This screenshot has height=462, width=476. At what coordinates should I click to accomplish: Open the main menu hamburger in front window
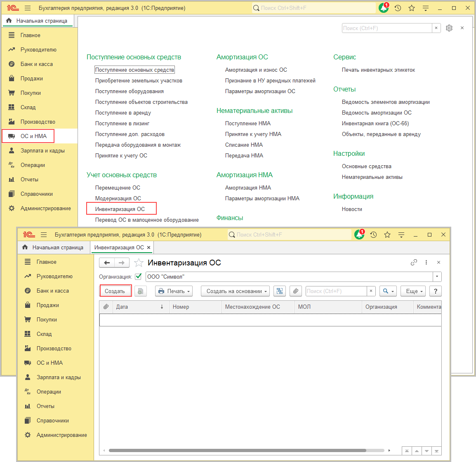[x=44, y=235]
